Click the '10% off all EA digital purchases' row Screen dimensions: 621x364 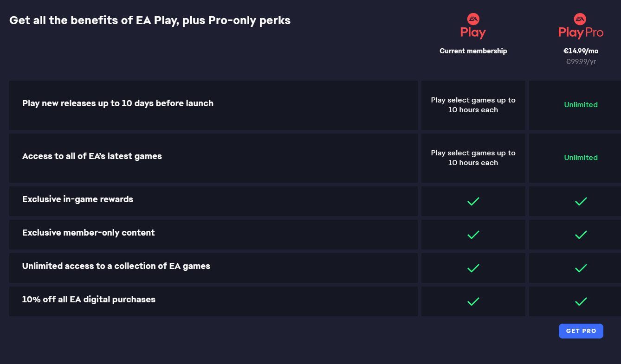[213, 301]
